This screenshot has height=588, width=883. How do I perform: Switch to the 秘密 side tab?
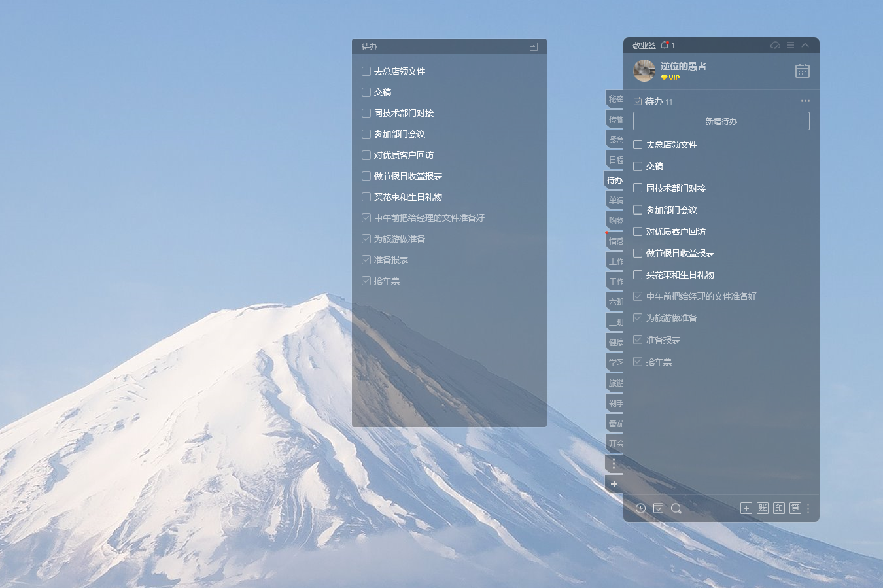(615, 99)
